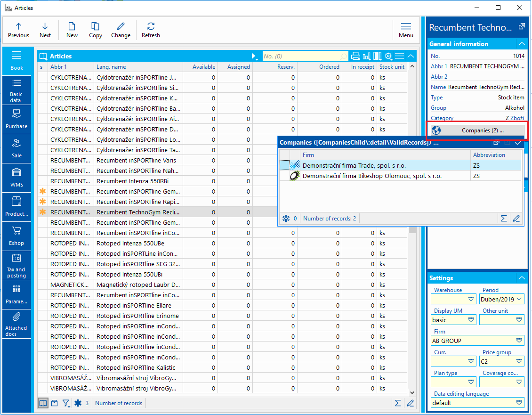Confirm Companies popup with checkmark
The height and width of the screenshot is (415, 532).
(x=518, y=142)
